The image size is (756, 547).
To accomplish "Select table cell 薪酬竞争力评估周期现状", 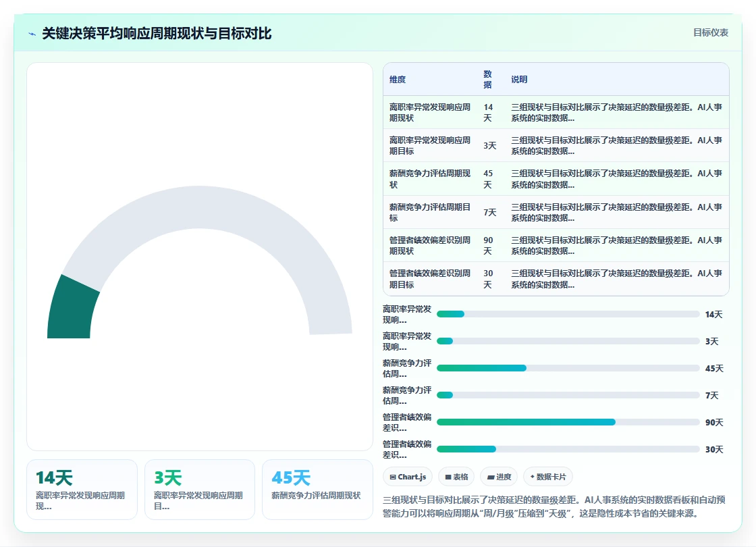I will click(x=430, y=179).
